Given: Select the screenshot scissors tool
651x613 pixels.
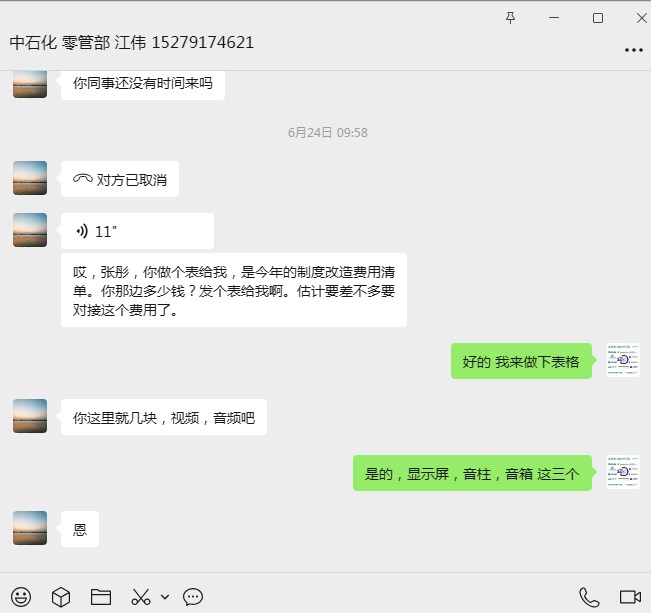Looking at the screenshot, I should click(141, 597).
